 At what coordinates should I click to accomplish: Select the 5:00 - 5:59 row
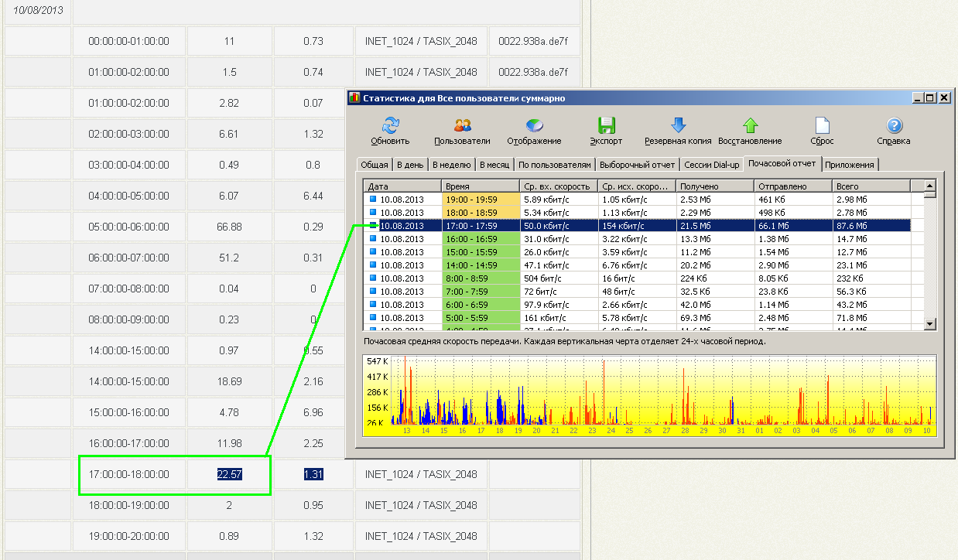coord(638,317)
